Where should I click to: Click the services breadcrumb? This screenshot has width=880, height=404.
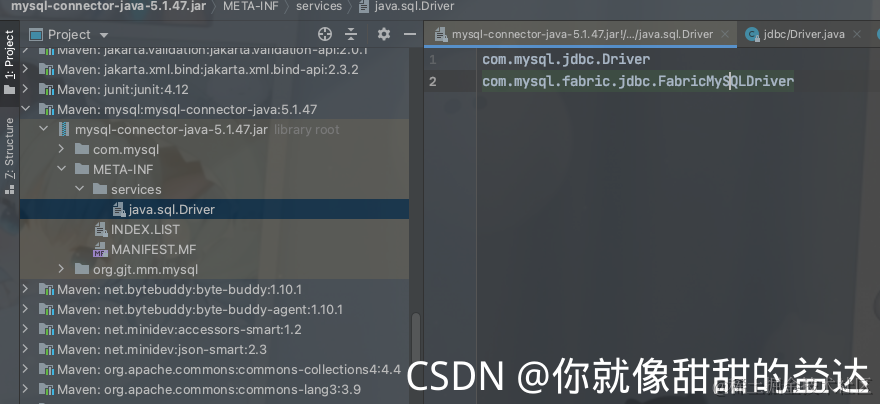pyautogui.click(x=319, y=7)
